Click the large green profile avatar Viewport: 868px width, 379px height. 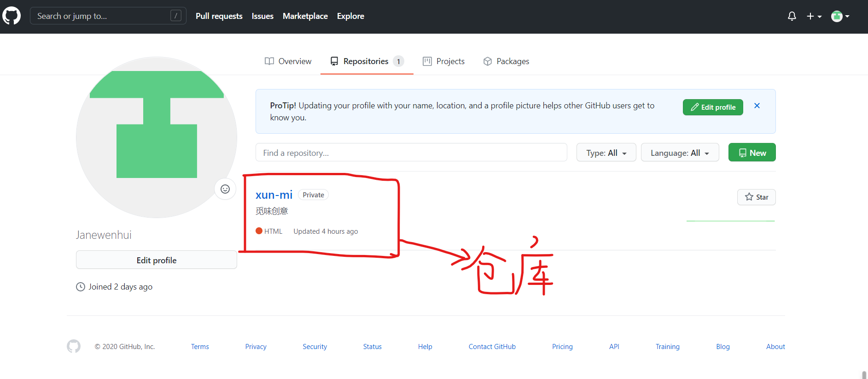click(x=157, y=137)
